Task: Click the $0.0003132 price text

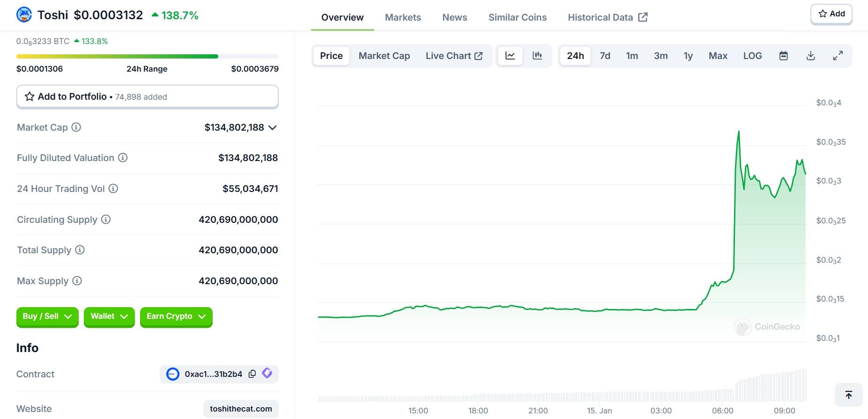Action: tap(108, 15)
